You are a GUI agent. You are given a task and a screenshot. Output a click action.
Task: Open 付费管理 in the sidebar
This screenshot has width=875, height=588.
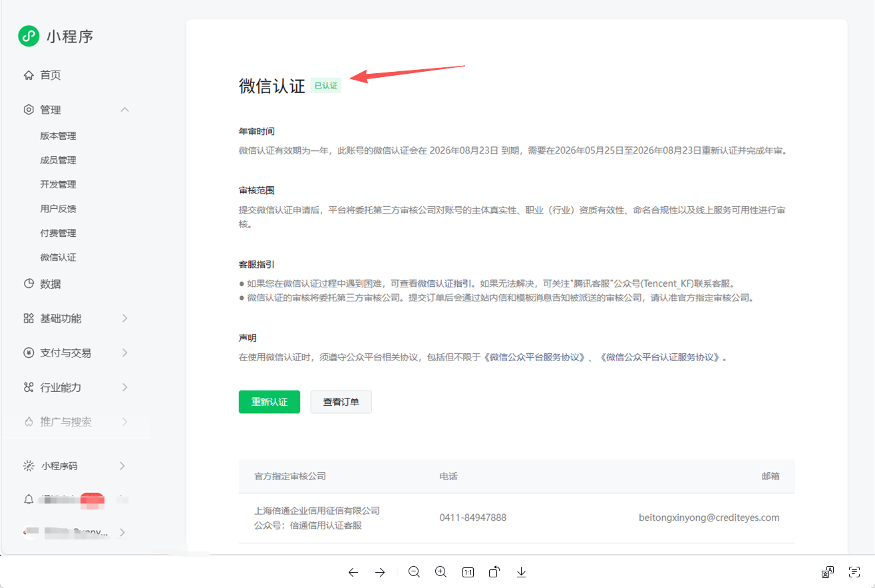click(58, 233)
